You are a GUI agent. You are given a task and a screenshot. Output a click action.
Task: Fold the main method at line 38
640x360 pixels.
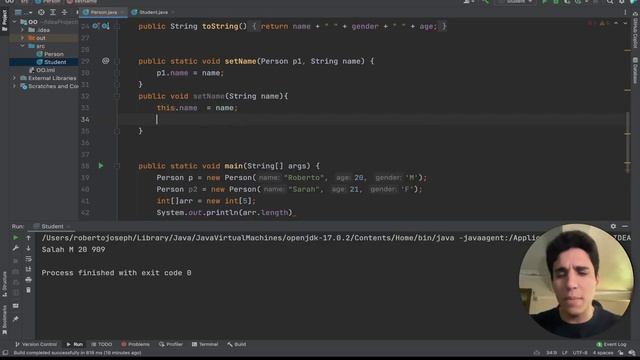point(117,166)
